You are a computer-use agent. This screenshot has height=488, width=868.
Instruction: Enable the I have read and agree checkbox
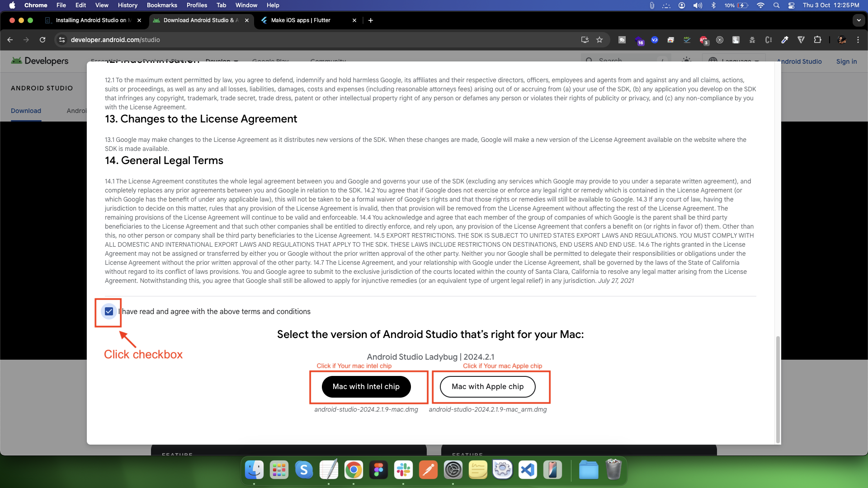tap(109, 310)
